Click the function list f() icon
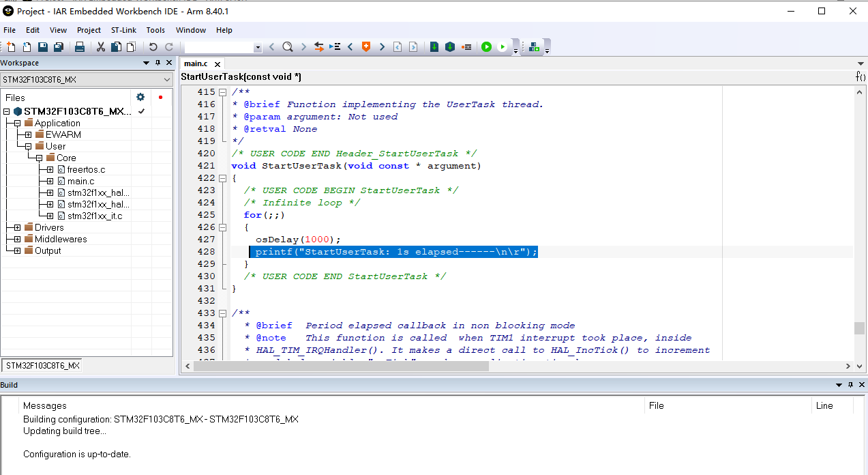This screenshot has height=475, width=868. click(x=860, y=76)
